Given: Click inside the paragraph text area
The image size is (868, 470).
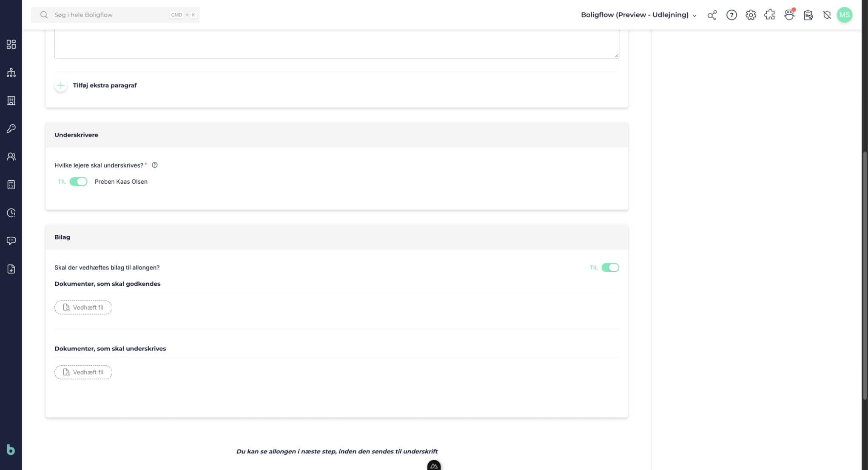Looking at the screenshot, I should coord(337,44).
